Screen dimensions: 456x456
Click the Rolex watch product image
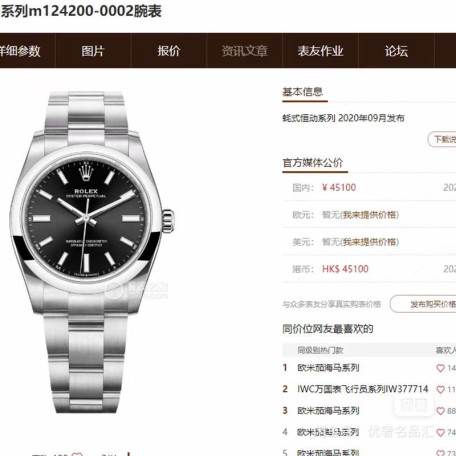(x=92, y=252)
